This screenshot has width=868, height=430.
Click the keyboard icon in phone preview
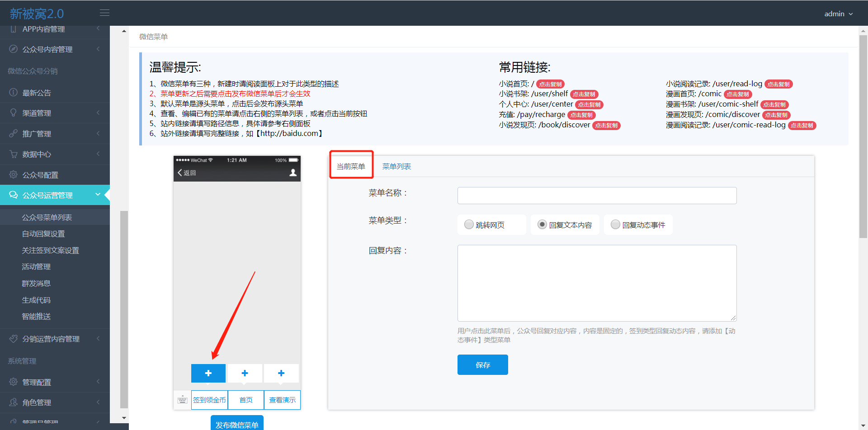pyautogui.click(x=182, y=400)
